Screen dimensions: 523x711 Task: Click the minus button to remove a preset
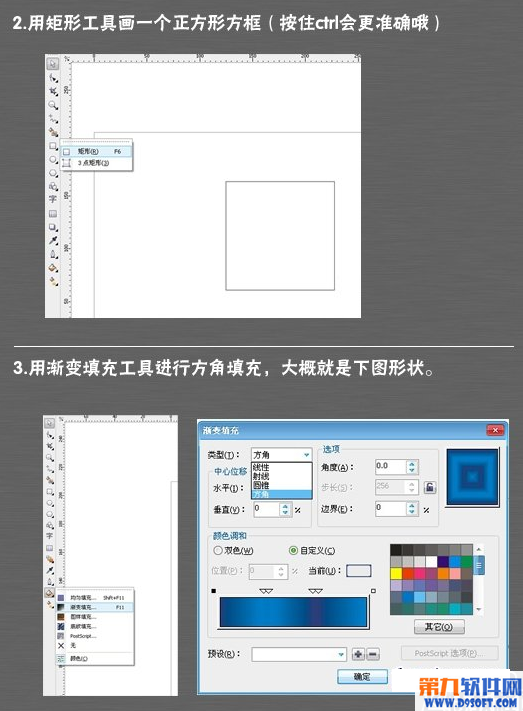tap(372, 654)
